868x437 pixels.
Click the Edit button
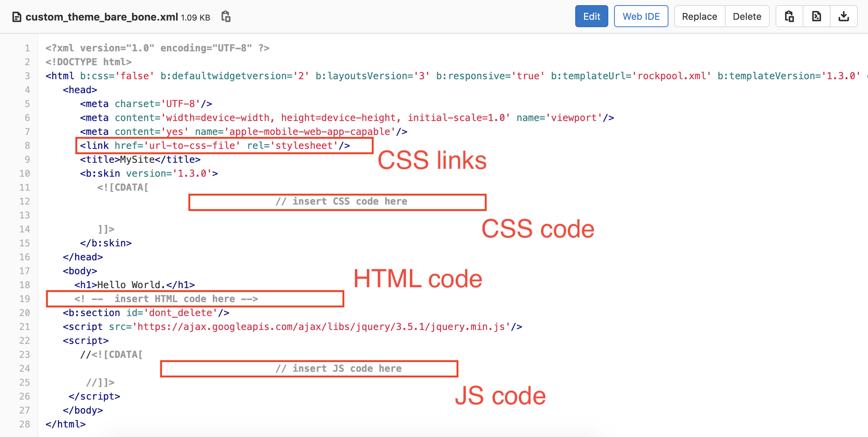tap(591, 16)
